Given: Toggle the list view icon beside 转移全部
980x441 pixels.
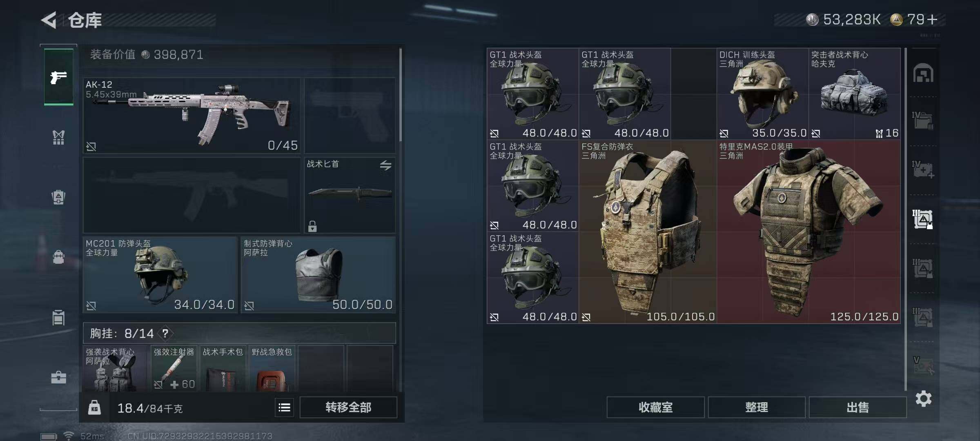Looking at the screenshot, I should click(x=285, y=408).
